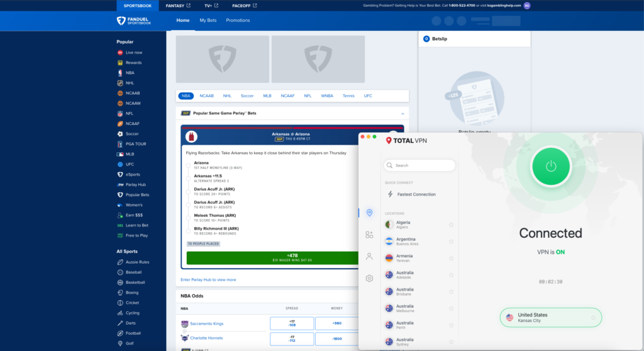Screen dimensions: 644x351
Task: Favorite the Australia Perth location star
Action: tap(451, 325)
